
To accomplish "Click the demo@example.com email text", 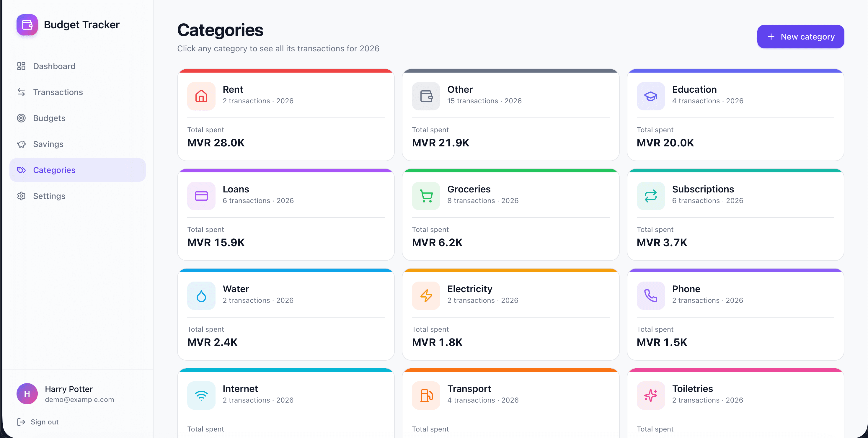I will coord(79,400).
